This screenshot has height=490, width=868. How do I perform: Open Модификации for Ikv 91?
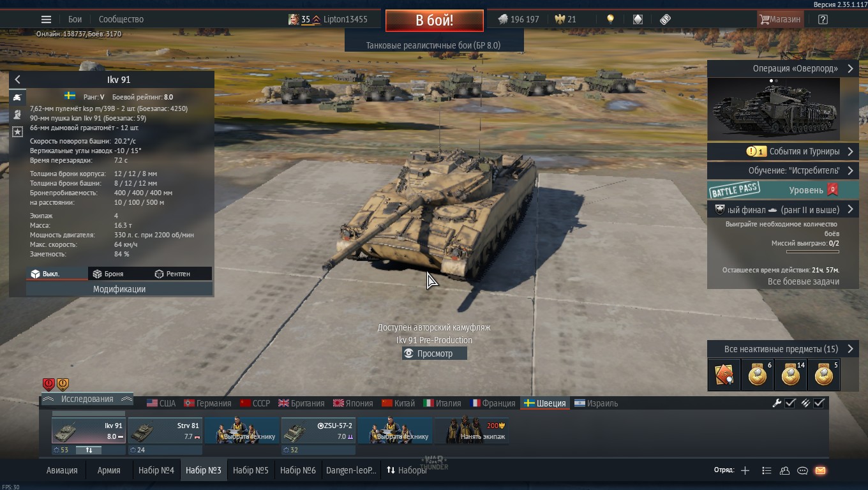click(119, 289)
